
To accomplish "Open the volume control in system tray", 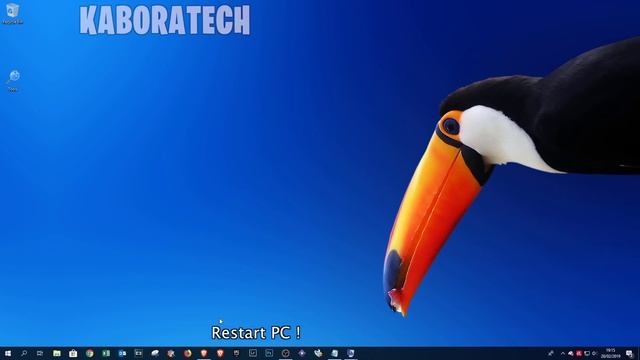I will (595, 353).
